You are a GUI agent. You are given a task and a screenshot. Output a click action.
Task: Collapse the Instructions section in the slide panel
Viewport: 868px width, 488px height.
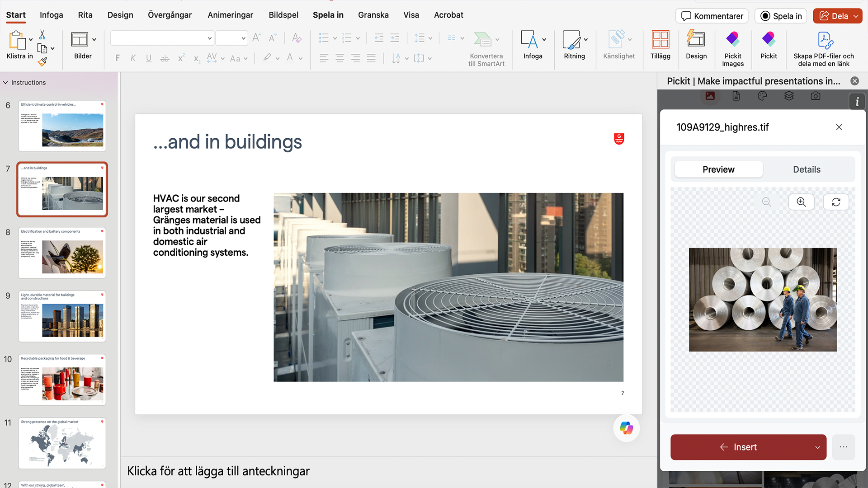[5, 82]
